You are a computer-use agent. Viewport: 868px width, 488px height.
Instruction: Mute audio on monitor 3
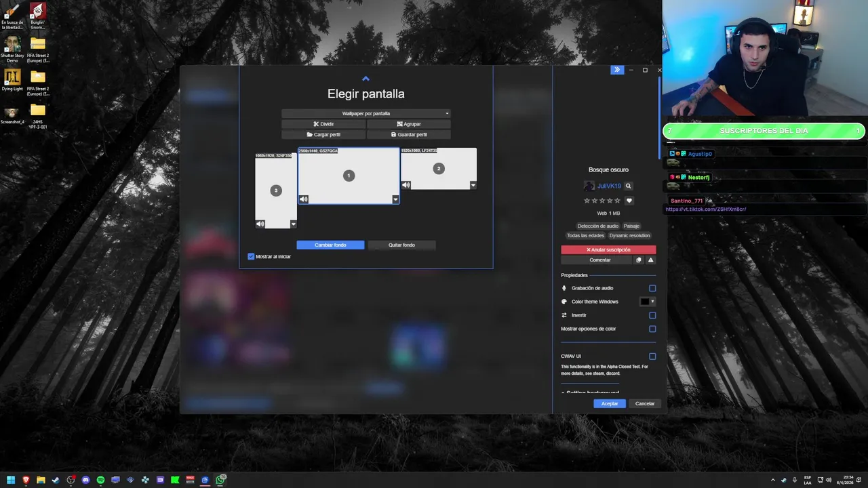point(260,224)
